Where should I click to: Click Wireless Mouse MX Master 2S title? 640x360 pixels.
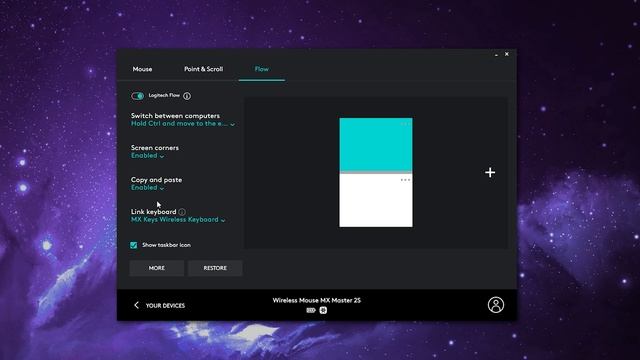(x=317, y=300)
